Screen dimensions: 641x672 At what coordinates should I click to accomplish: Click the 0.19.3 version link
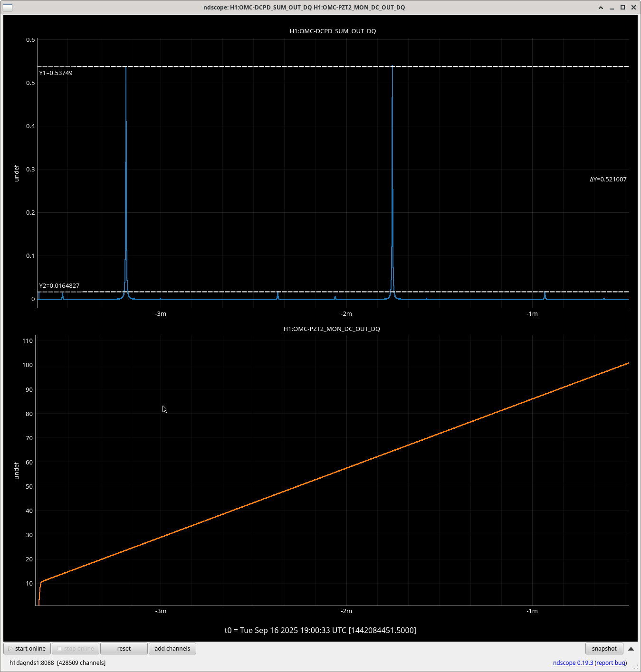585,663
